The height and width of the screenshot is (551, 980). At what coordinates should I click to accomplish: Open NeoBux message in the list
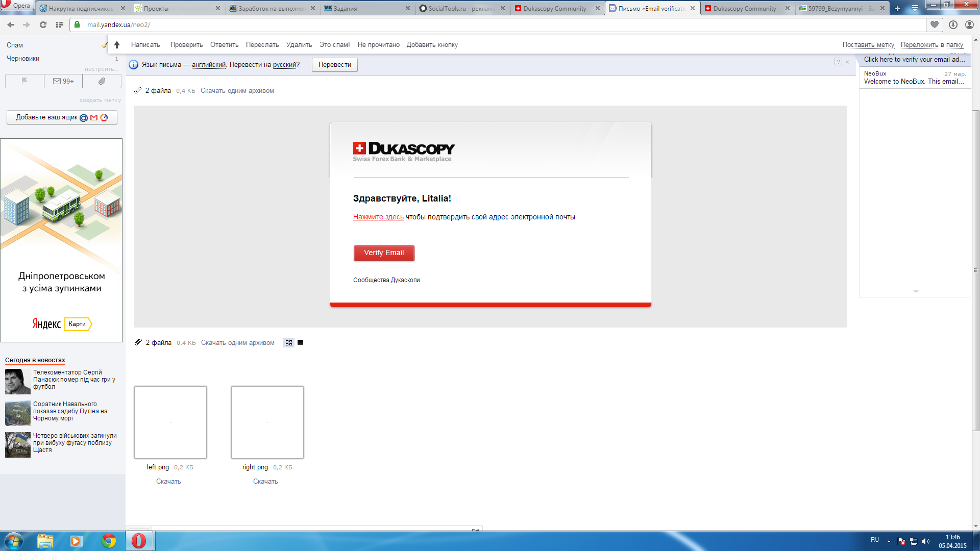[x=915, y=78]
